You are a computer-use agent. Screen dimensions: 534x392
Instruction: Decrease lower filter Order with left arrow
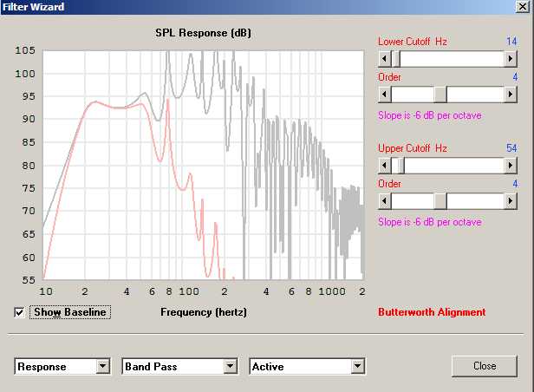coord(385,95)
